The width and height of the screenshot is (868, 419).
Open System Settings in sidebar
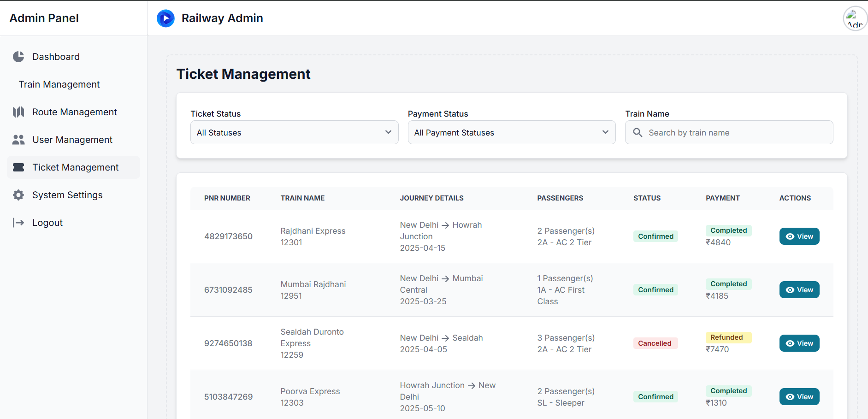[74, 195]
